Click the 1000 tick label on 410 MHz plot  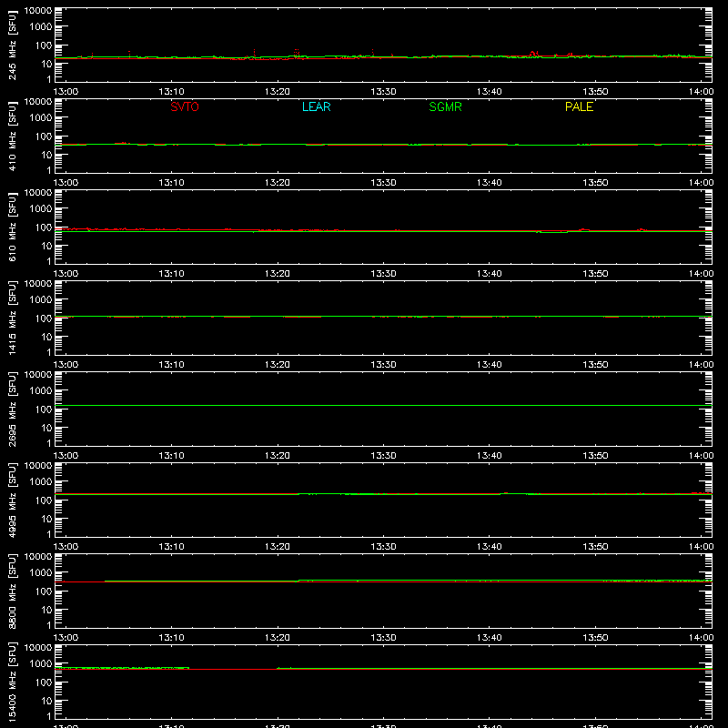click(41, 117)
